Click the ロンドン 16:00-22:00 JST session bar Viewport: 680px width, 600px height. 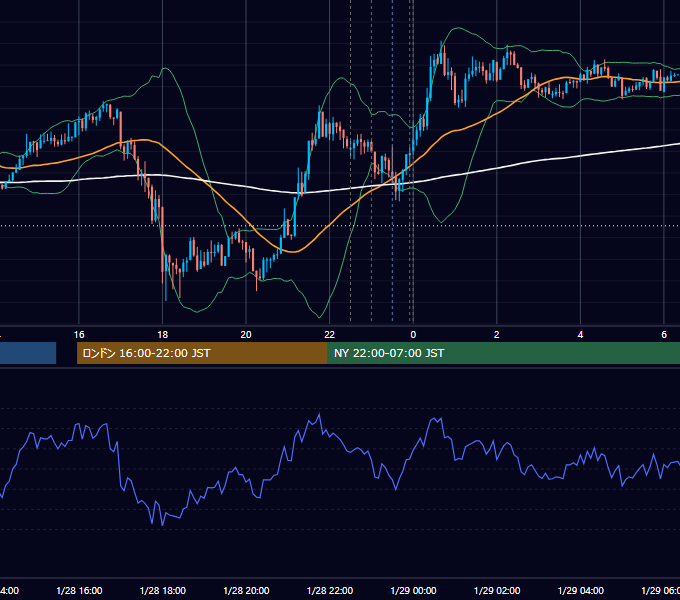[x=202, y=353]
